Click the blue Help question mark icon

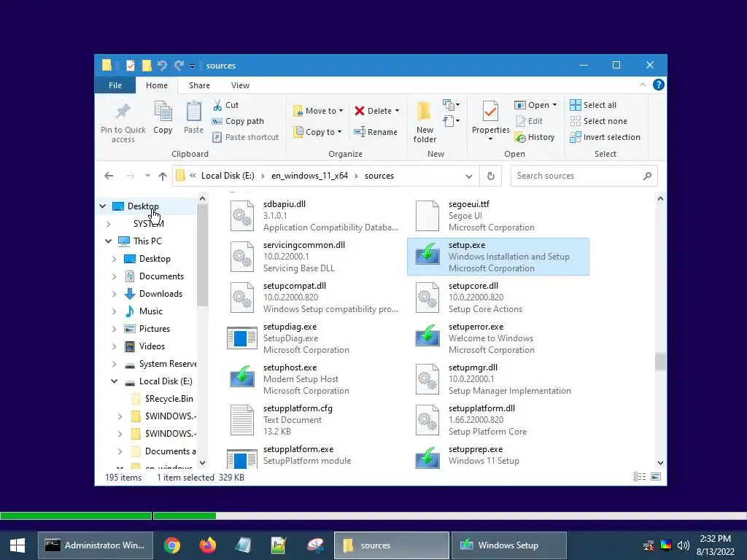coord(659,85)
